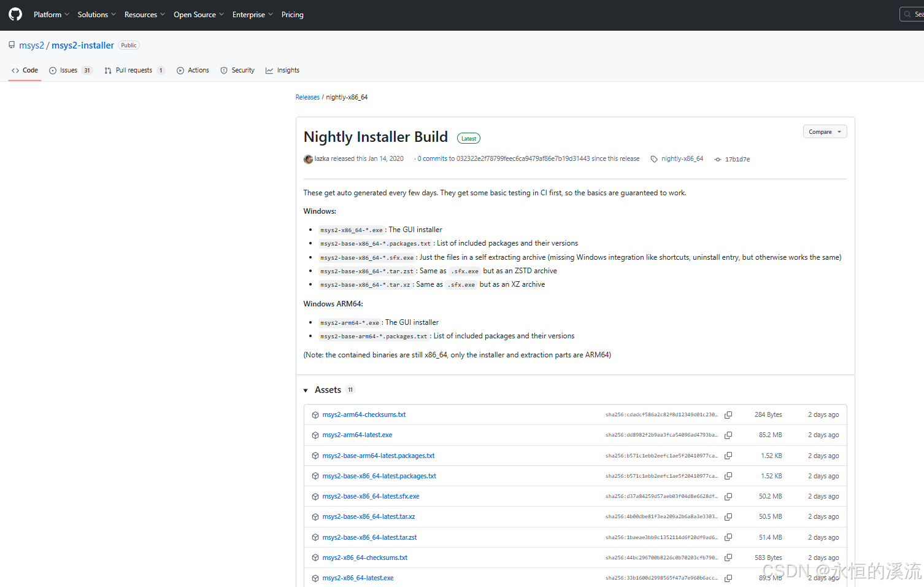This screenshot has width=924, height=587.
Task: Download msys2-arm64-latest.exe
Action: coord(357,435)
